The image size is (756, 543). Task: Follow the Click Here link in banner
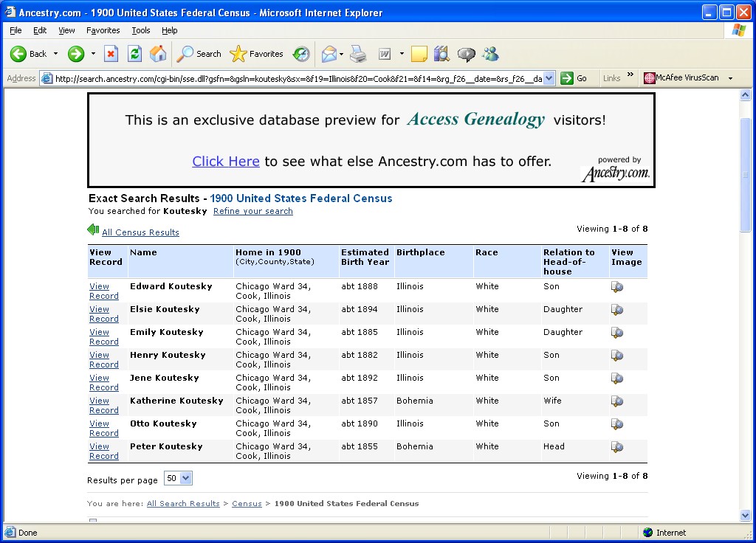coord(226,161)
